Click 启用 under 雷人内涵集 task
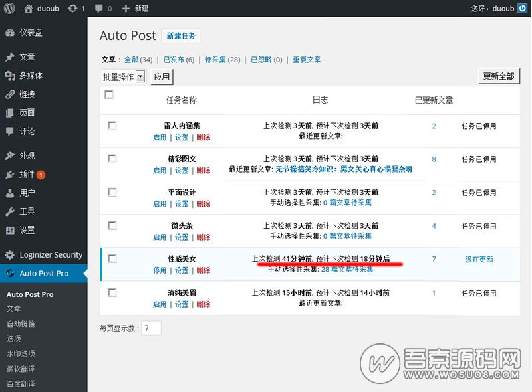532x392 pixels. 160,138
